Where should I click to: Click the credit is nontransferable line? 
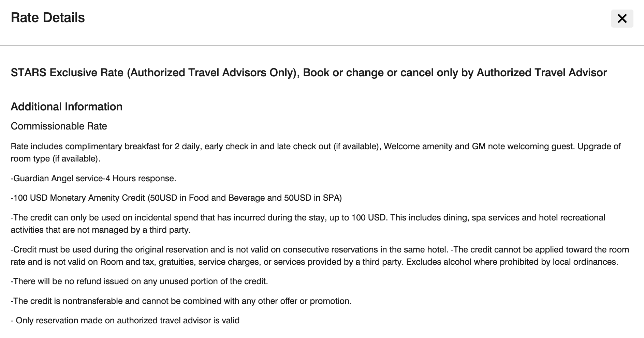[181, 301]
